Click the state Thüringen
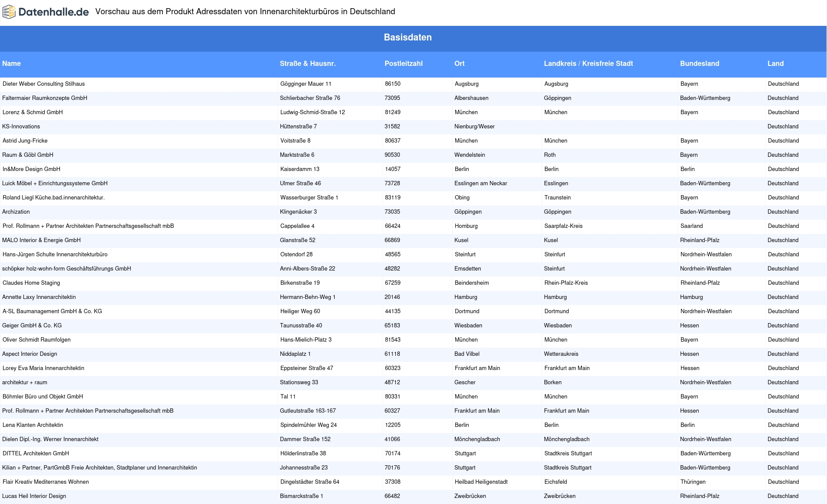This screenshot has width=827, height=504. click(693, 482)
